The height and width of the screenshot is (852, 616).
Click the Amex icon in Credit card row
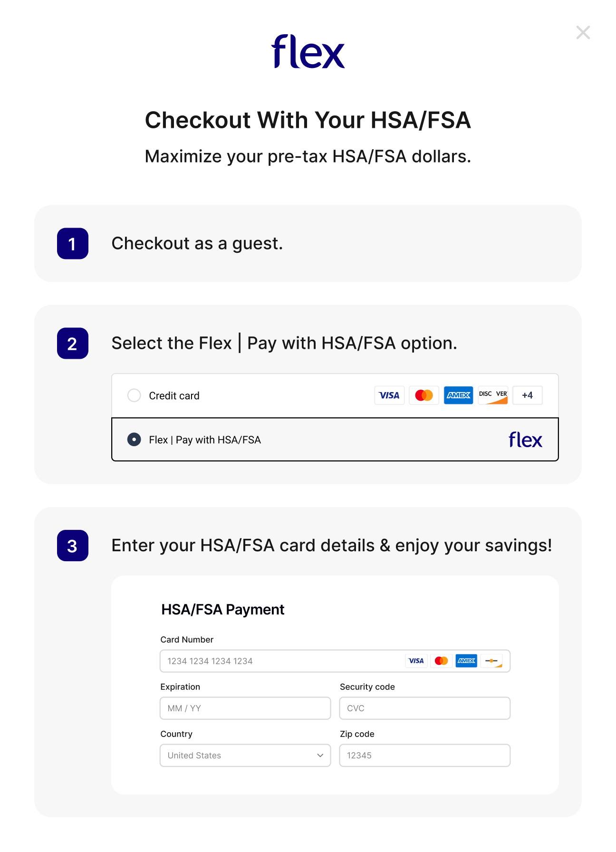click(458, 395)
